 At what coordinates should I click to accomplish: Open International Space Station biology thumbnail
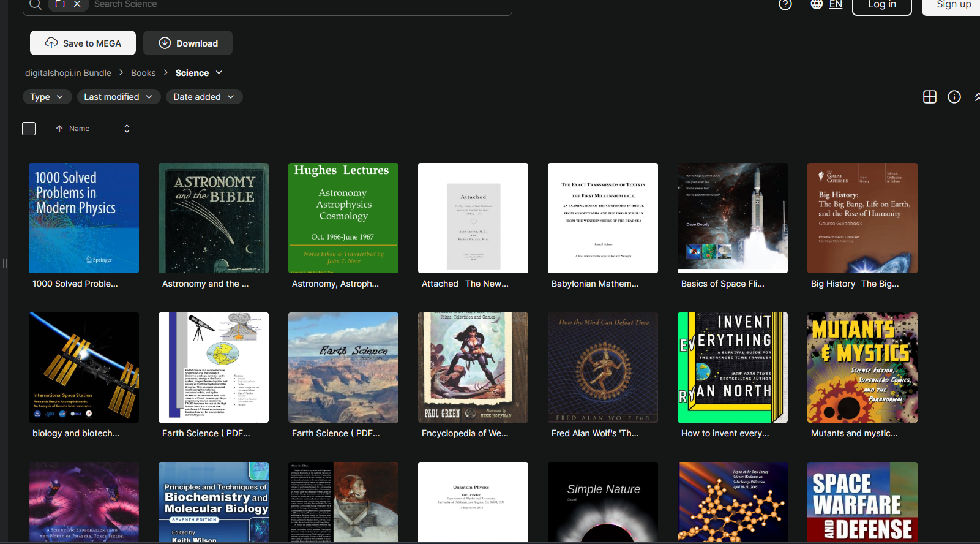84,368
